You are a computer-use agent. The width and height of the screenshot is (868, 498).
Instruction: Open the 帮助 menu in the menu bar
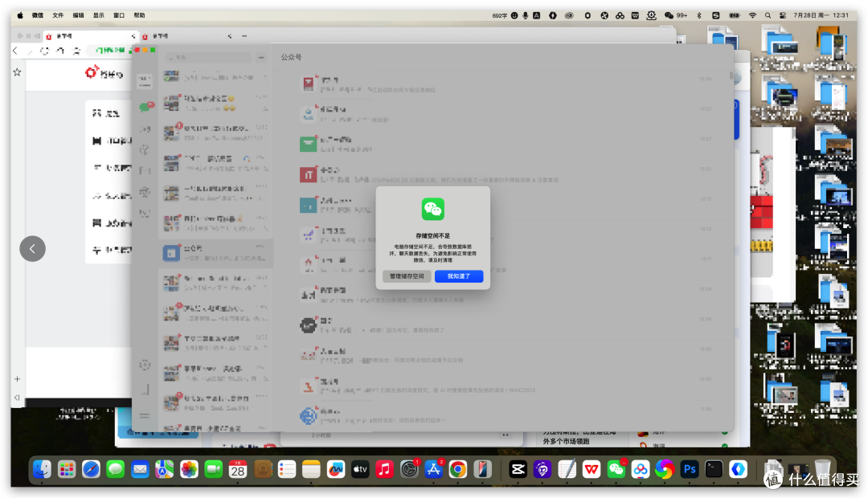click(x=140, y=15)
